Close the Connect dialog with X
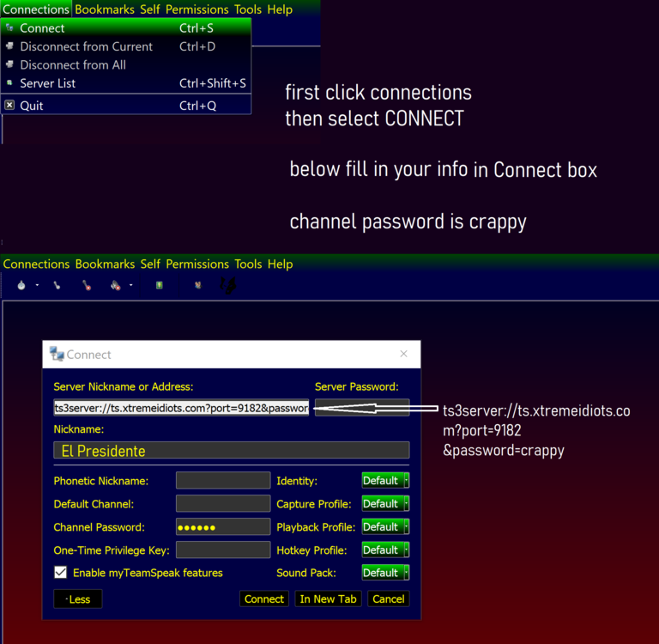 403,354
